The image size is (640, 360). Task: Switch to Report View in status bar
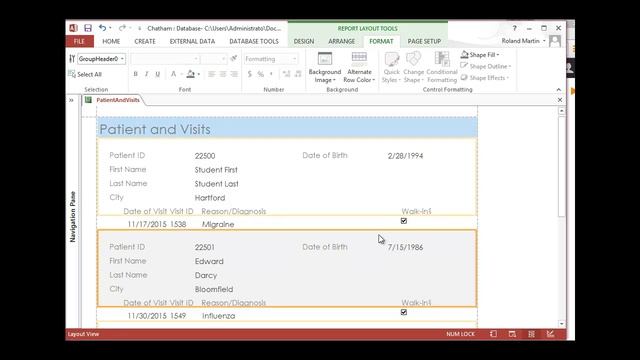pyautogui.click(x=493, y=334)
